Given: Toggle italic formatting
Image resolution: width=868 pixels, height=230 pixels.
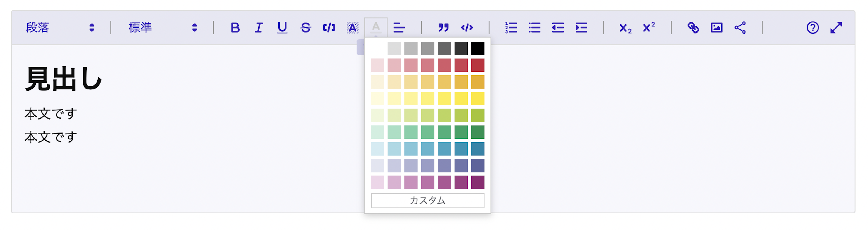Looking at the screenshot, I should tap(258, 27).
